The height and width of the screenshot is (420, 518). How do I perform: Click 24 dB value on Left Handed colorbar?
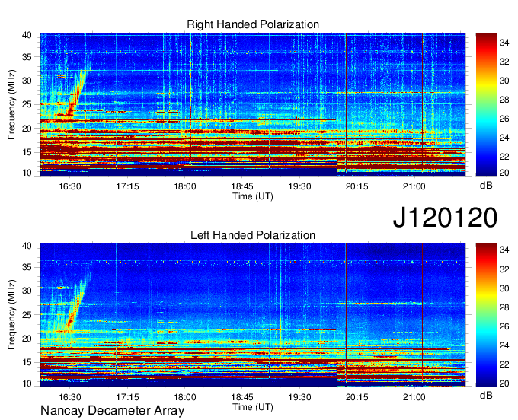point(504,345)
